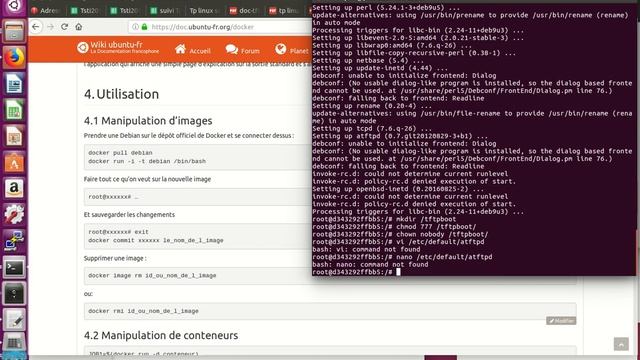
Task: Launch Firefox from the dock
Action: pos(14,57)
